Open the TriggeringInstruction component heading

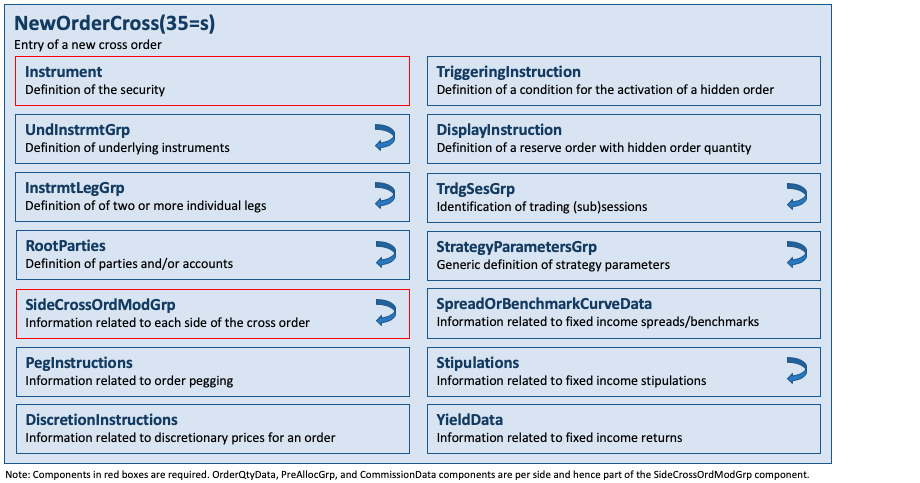coord(508,72)
